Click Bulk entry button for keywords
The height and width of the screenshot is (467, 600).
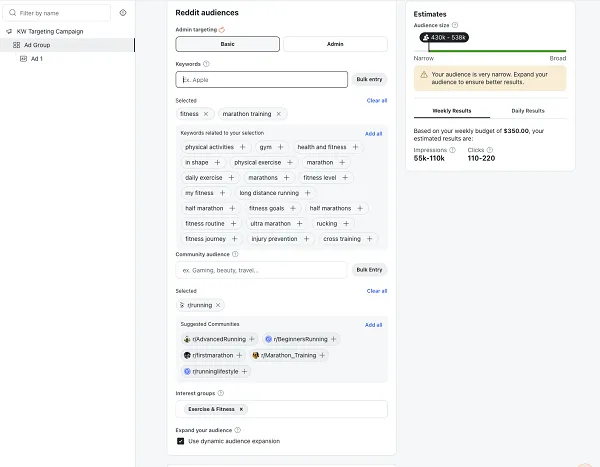coord(369,78)
